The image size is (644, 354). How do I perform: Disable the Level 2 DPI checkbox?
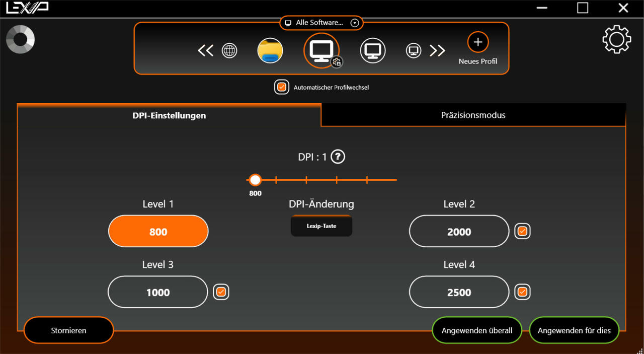[x=523, y=232]
